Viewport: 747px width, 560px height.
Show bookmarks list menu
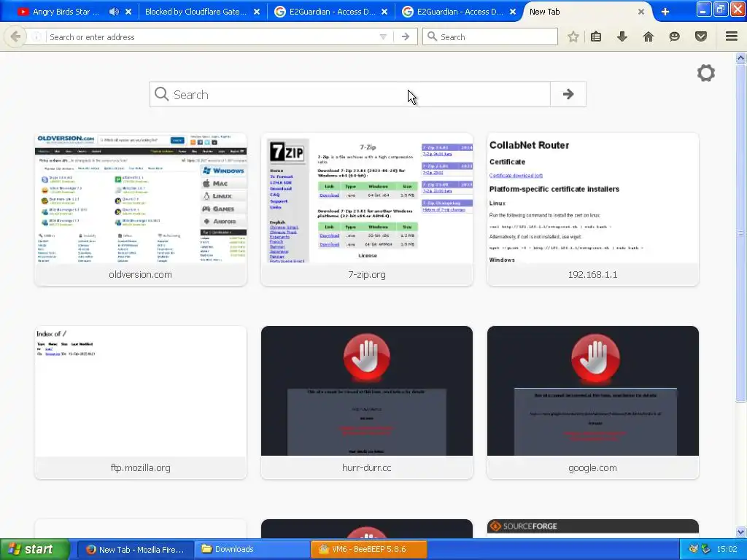596,36
